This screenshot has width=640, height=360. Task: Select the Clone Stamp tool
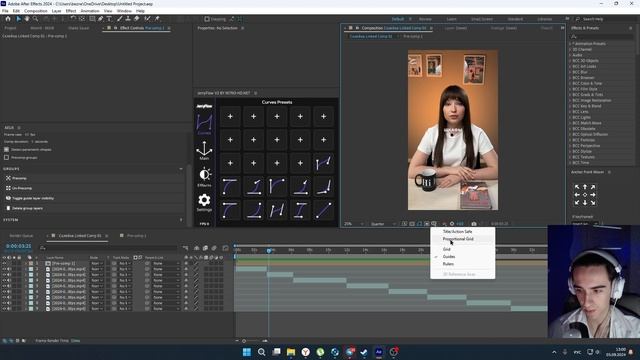pos(128,19)
